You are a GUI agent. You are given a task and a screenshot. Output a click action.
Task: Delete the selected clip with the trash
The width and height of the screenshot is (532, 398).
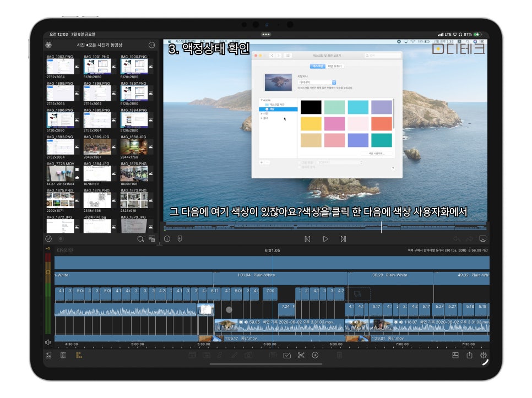pyautogui.click(x=340, y=355)
